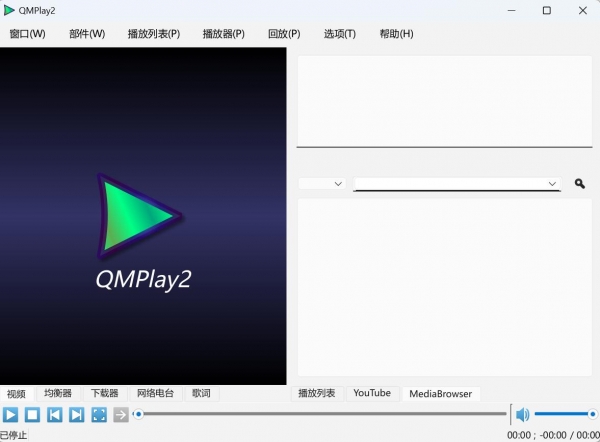Click the magnifier search icon in MediaBrowser
Screen dimensions: 600x442
[580, 184]
